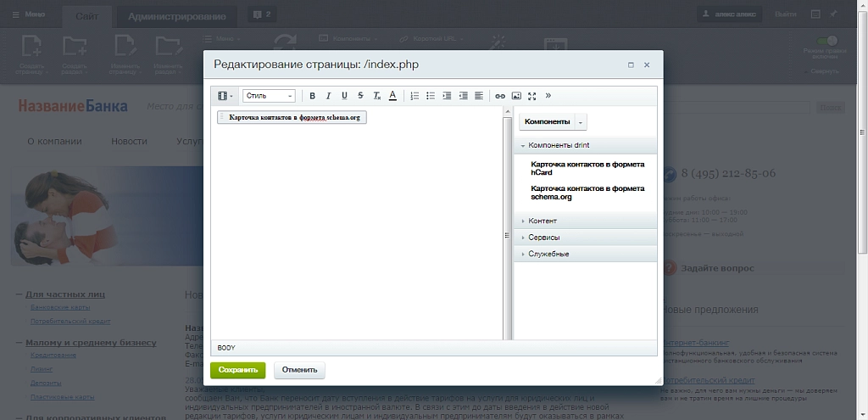Open the Лизинг link

pyautogui.click(x=42, y=369)
